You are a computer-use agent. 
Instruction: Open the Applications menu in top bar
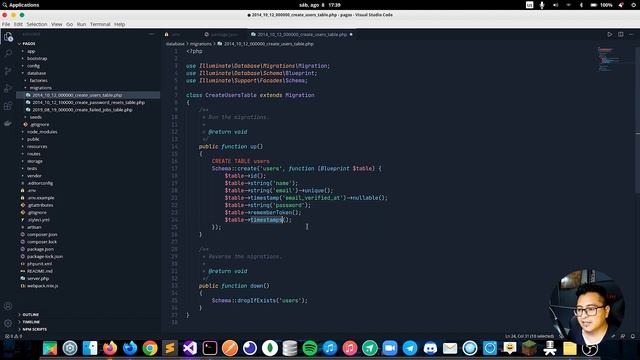point(21,5)
